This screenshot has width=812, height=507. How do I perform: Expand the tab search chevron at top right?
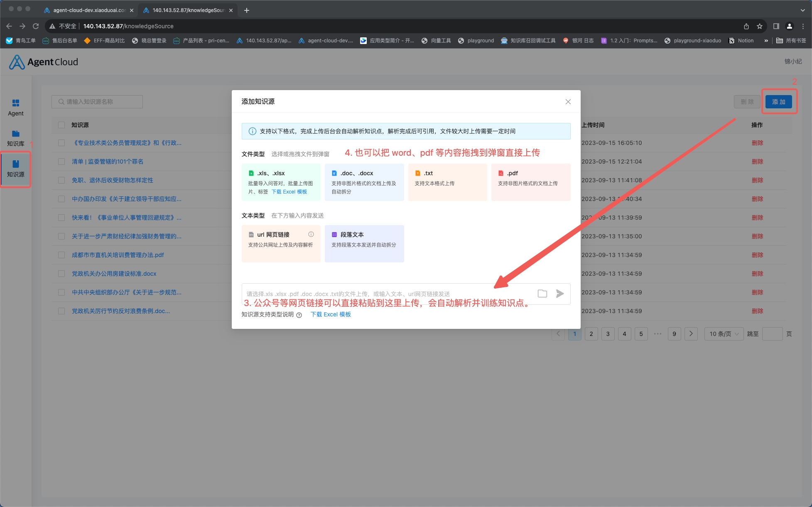click(x=802, y=10)
